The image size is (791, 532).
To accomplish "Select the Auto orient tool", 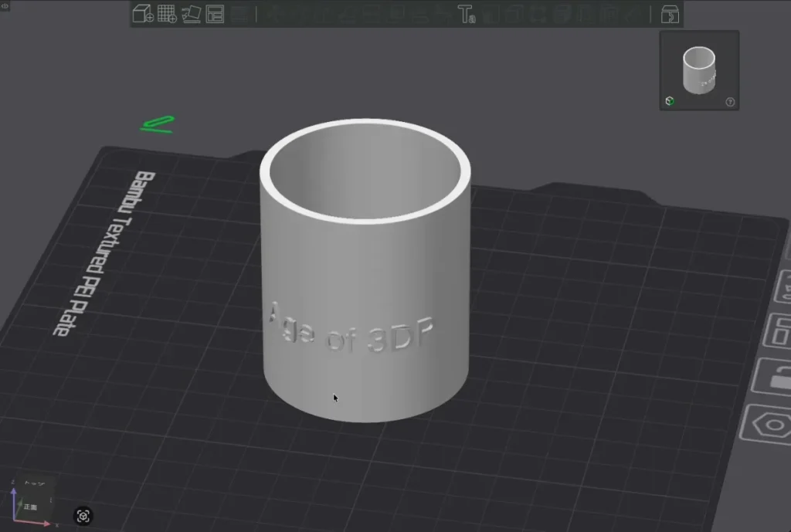I will [192, 14].
